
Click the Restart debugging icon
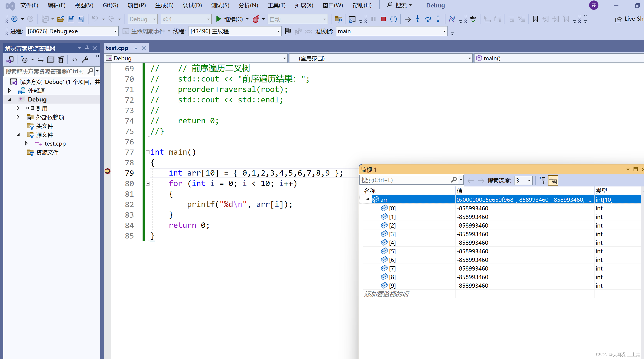pos(394,19)
